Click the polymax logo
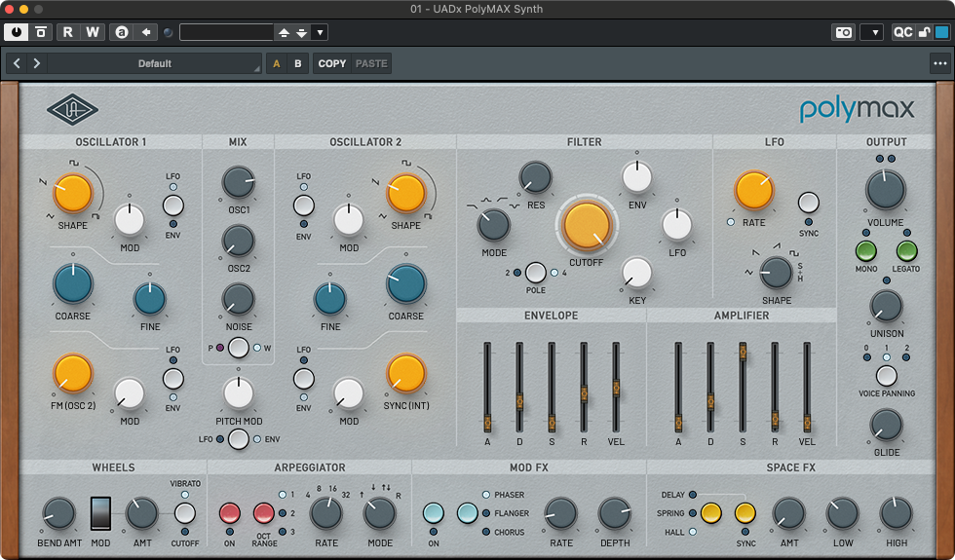 tap(857, 109)
